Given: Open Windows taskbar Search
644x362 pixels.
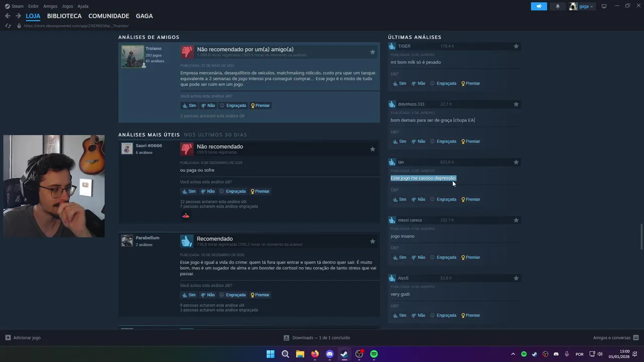Looking at the screenshot, I should pyautogui.click(x=285, y=354).
